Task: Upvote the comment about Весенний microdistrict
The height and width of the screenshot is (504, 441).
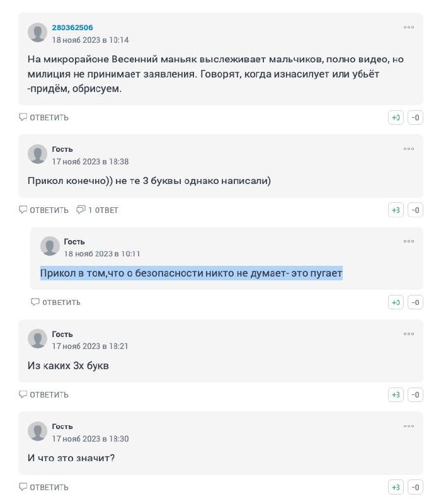Action: point(396,118)
